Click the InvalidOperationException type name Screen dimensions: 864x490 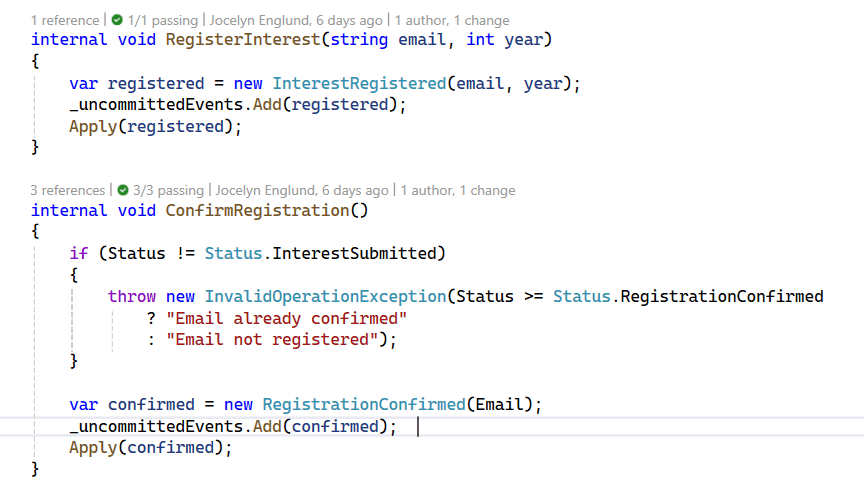click(x=324, y=296)
